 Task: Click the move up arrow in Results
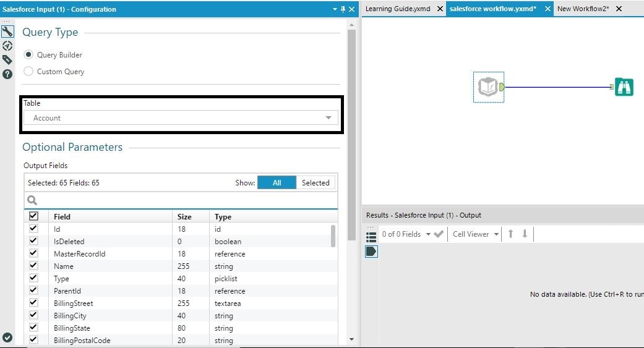click(x=510, y=234)
